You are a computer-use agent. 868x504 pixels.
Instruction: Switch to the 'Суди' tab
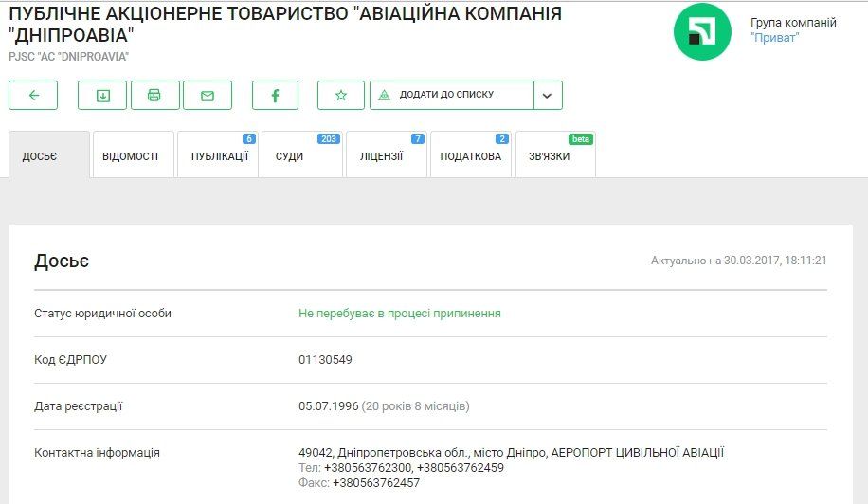302,155
